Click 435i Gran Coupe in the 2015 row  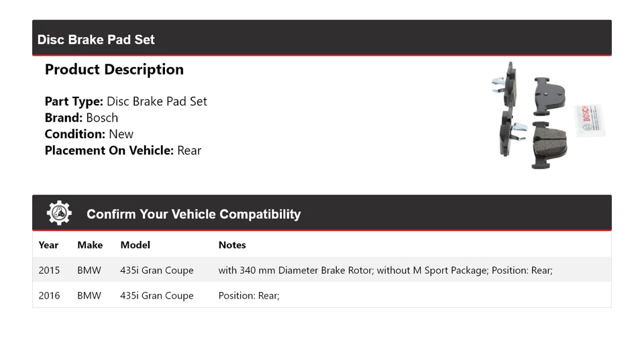coord(157,270)
